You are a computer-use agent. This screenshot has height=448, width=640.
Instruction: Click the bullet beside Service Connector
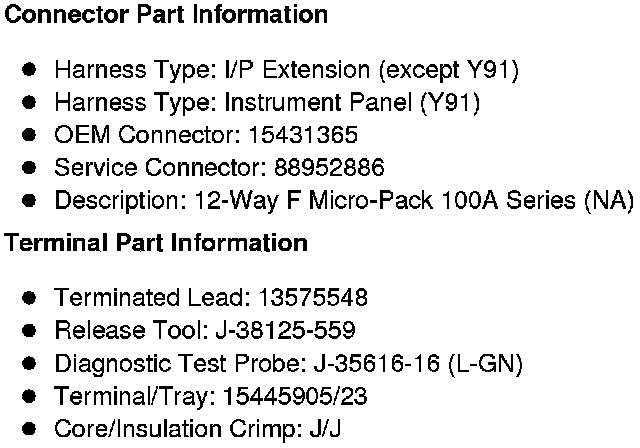[30, 167]
